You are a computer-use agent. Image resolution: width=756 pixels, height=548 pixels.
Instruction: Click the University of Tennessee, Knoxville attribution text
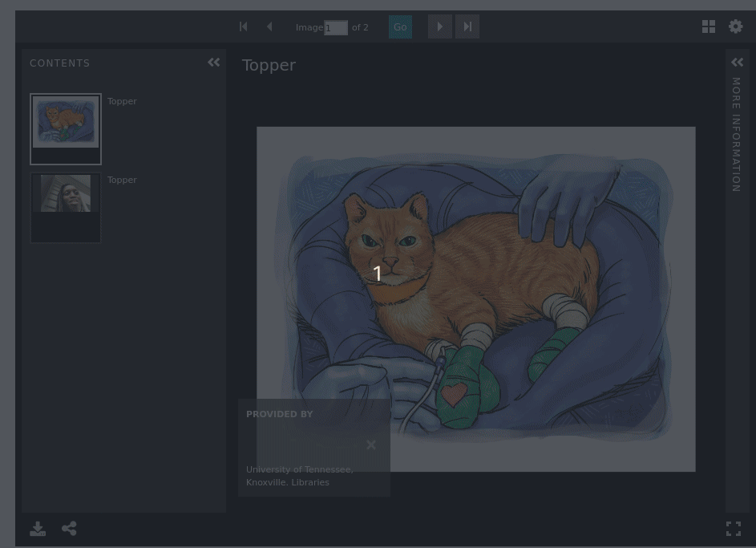(300, 476)
